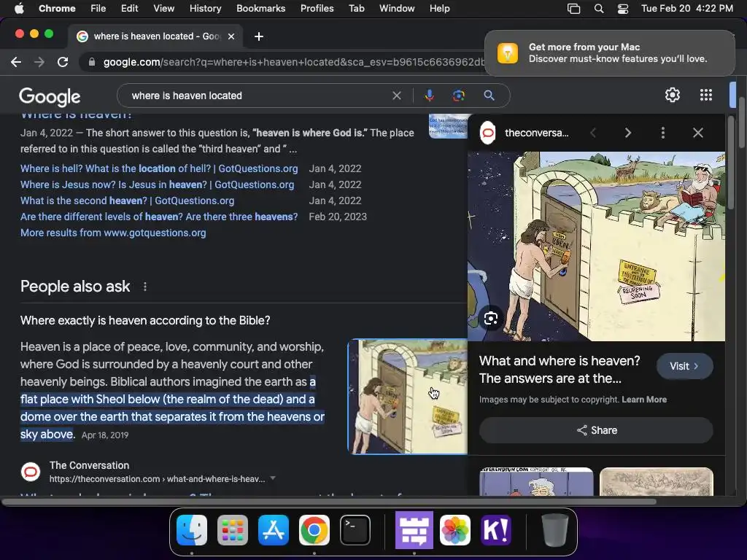Click the heaven cartoon thumbnail in answer
The width and height of the screenshot is (747, 560).
(x=408, y=397)
